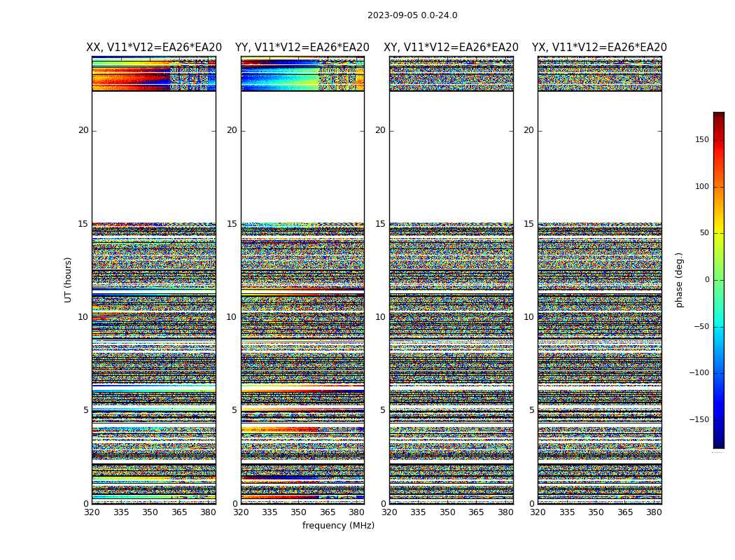Select the YX, V11*V12=EA26*EA20 panel title

[x=599, y=48]
